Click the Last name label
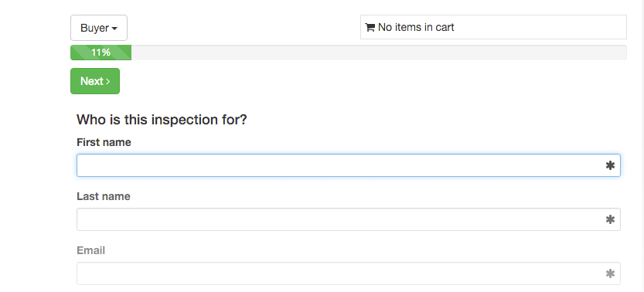 104,196
